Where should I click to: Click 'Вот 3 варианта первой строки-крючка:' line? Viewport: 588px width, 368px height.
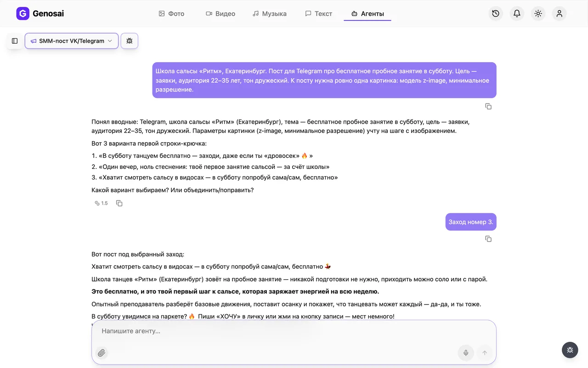tap(149, 144)
